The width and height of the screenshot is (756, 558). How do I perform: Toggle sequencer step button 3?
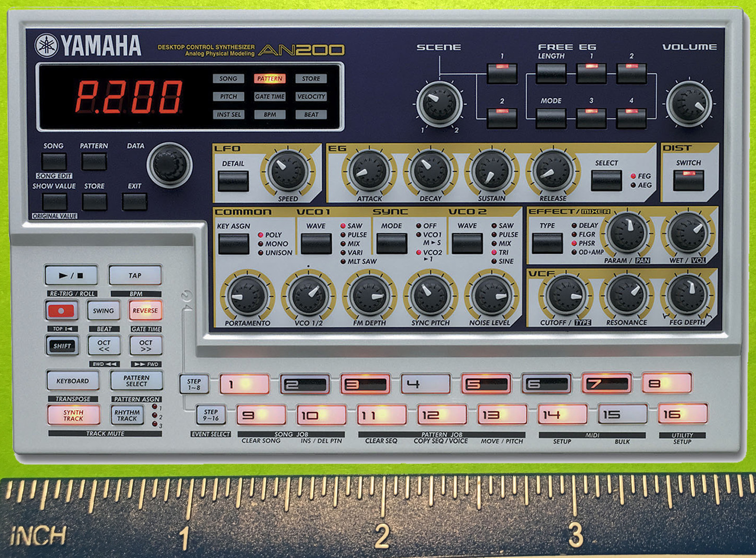(x=365, y=384)
